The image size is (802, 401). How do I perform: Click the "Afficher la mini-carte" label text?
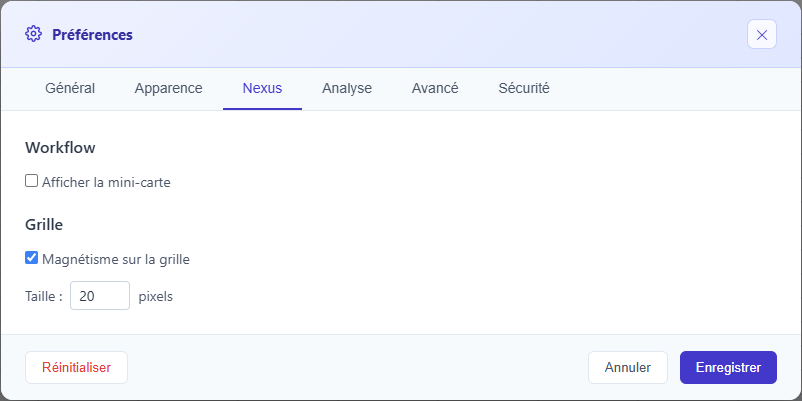click(107, 182)
